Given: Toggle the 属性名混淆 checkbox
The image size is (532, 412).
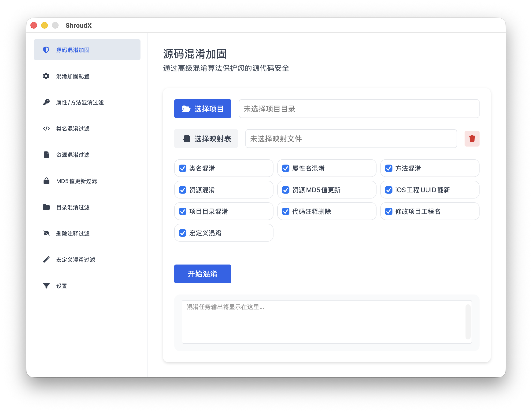Looking at the screenshot, I should (285, 168).
